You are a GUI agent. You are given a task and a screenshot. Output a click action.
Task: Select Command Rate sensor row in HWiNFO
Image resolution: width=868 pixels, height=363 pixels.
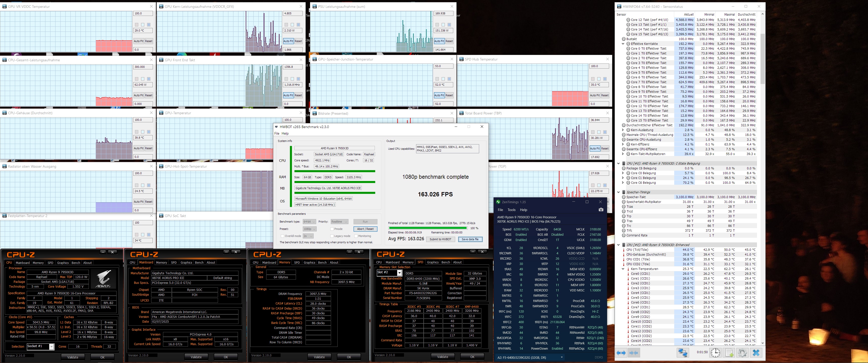(x=686, y=235)
